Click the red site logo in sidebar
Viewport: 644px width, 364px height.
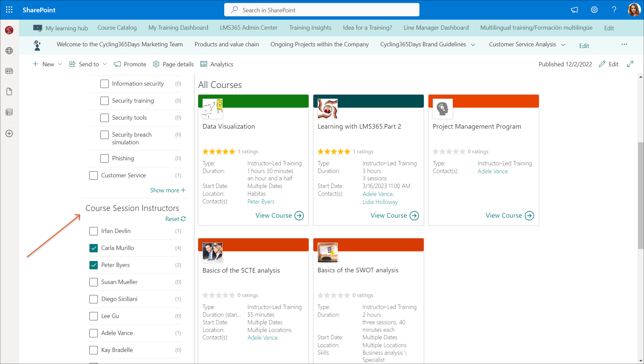tap(9, 30)
